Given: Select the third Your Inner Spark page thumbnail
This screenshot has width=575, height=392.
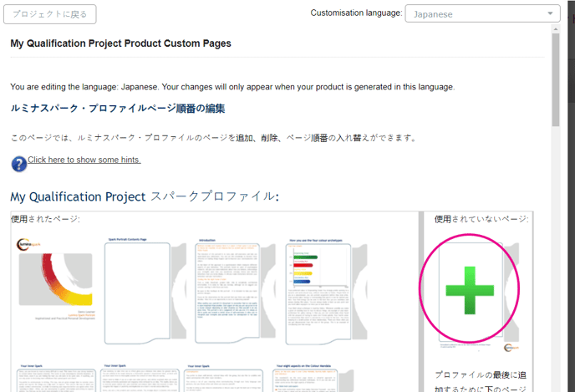Looking at the screenshot, I should 223,378.
